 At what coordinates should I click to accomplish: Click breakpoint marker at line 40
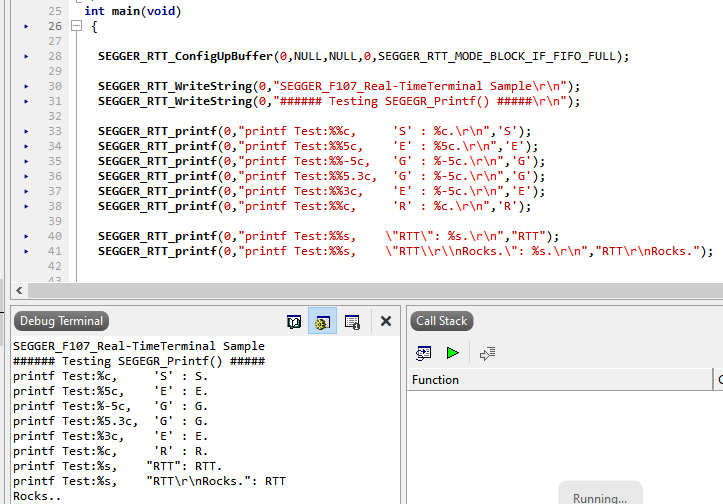[x=26, y=237]
